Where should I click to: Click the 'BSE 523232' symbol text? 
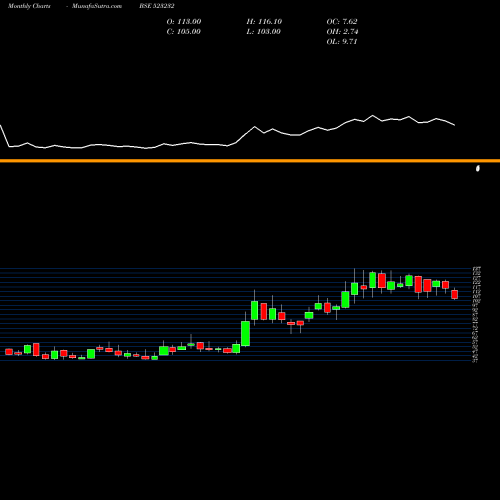click(157, 6)
